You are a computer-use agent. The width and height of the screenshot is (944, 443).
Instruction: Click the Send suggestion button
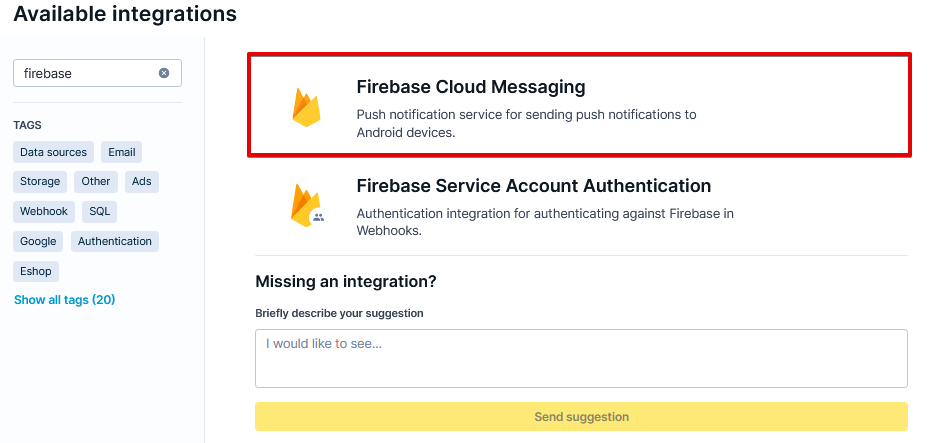coord(581,417)
